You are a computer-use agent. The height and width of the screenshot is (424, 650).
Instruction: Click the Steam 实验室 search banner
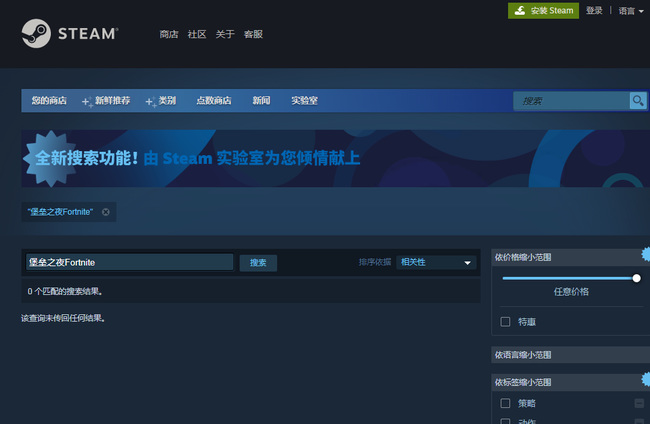336,158
